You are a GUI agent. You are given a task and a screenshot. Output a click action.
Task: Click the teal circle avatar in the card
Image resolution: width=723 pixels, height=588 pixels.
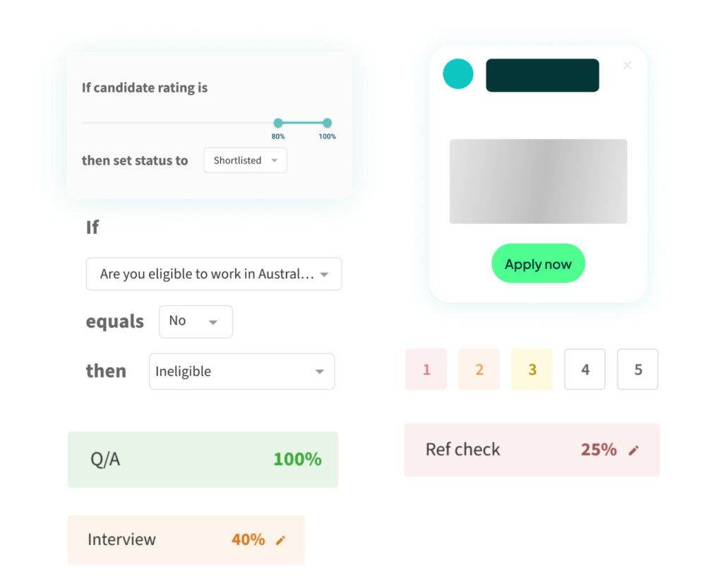pyautogui.click(x=458, y=73)
